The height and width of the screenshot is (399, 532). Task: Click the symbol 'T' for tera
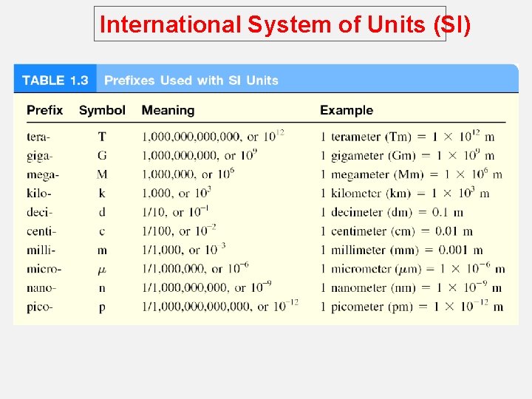(x=102, y=137)
